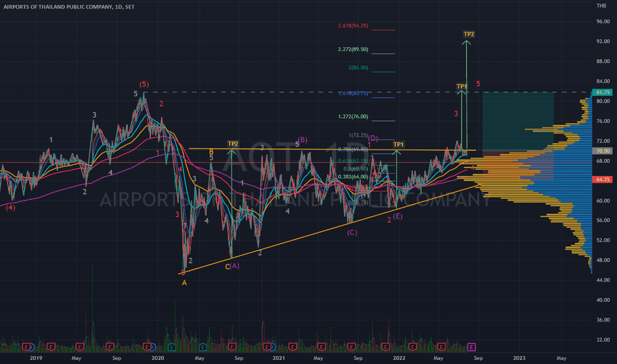Viewport: 617px width, 364px height.
Task: Click the red earnings marker above May 2019
Action: (x=80, y=347)
